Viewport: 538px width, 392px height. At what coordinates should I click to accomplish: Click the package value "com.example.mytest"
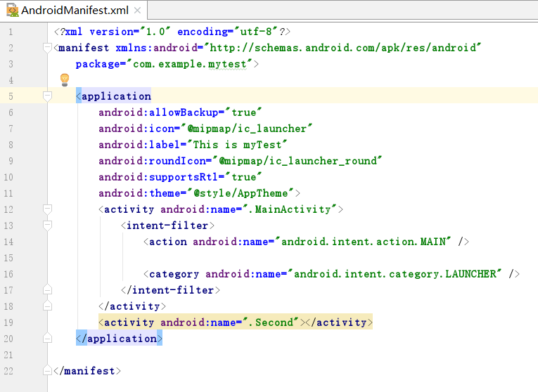tap(190, 64)
